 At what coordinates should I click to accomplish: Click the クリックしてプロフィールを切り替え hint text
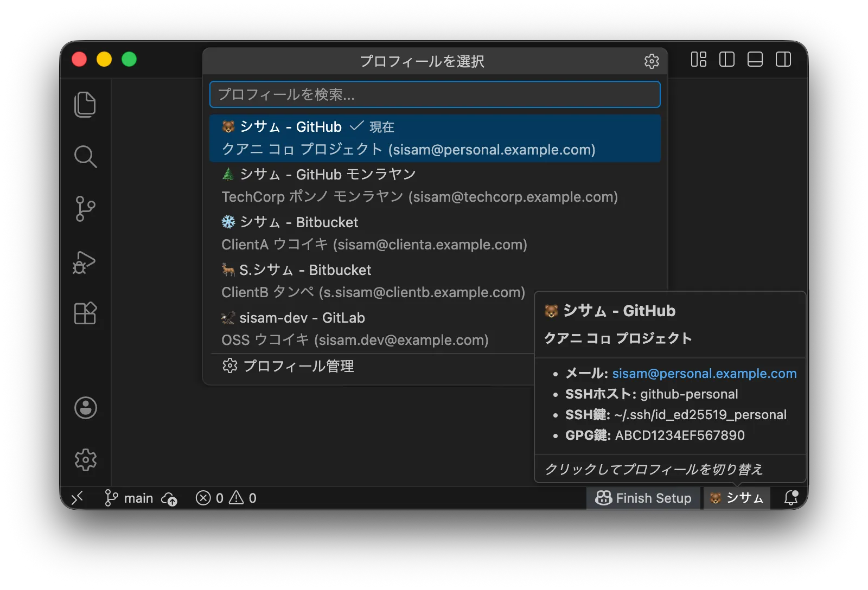pyautogui.click(x=654, y=469)
